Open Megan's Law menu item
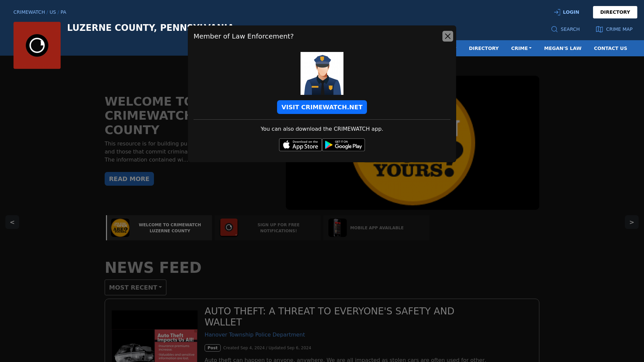This screenshot has width=644, height=362. (x=562, y=48)
